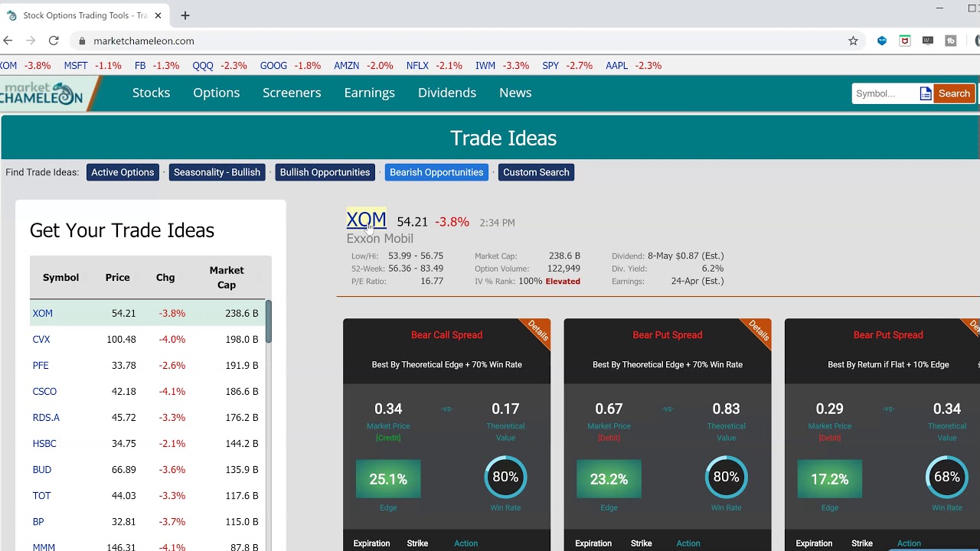Open the Options menu
The image size is (980, 551).
(216, 93)
